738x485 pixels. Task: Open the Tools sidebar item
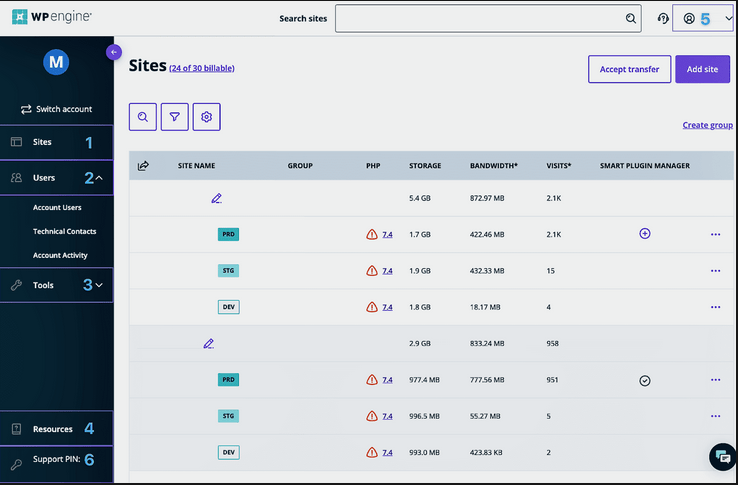(x=56, y=285)
